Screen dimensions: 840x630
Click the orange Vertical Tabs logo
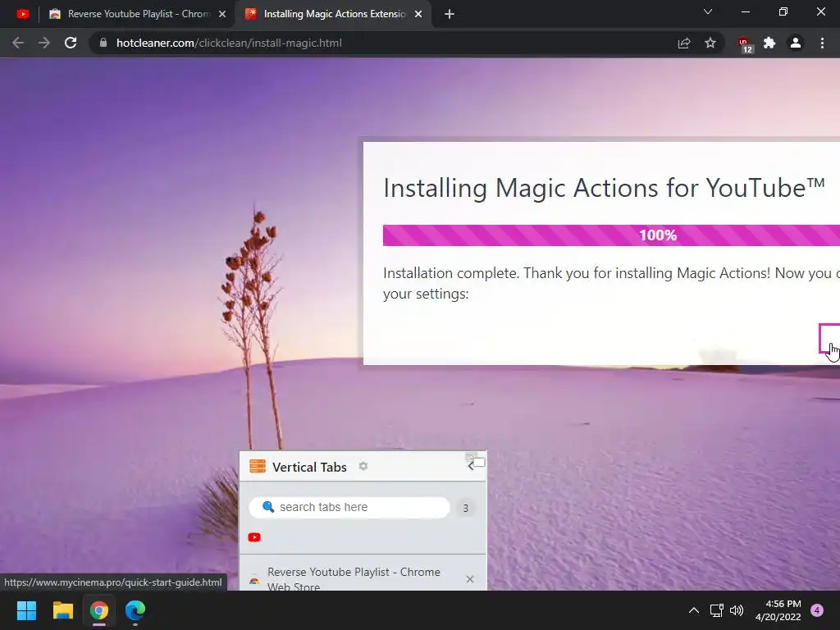[257, 466]
